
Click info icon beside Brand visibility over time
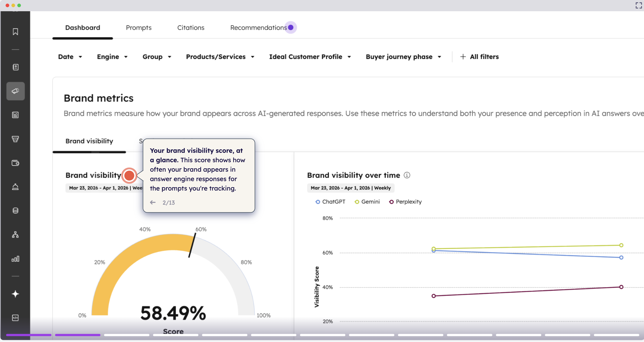[x=407, y=175]
